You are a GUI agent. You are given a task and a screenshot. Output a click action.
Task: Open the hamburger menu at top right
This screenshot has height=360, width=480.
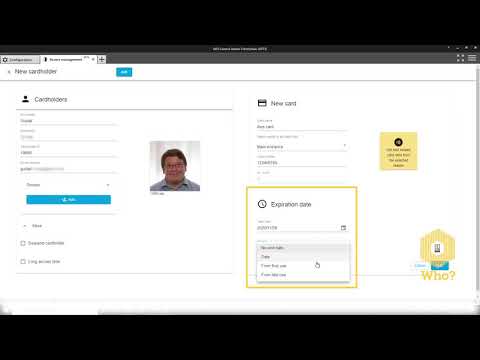point(472,58)
